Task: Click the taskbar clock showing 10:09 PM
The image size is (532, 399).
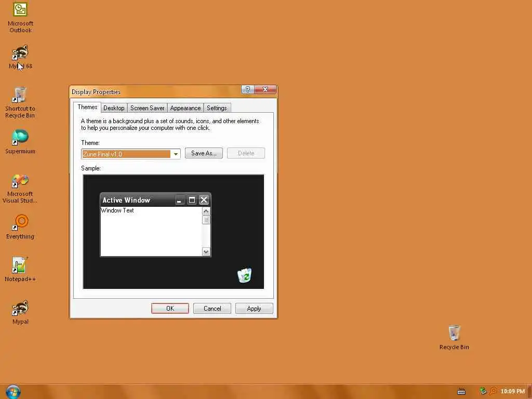Action: tap(512, 391)
